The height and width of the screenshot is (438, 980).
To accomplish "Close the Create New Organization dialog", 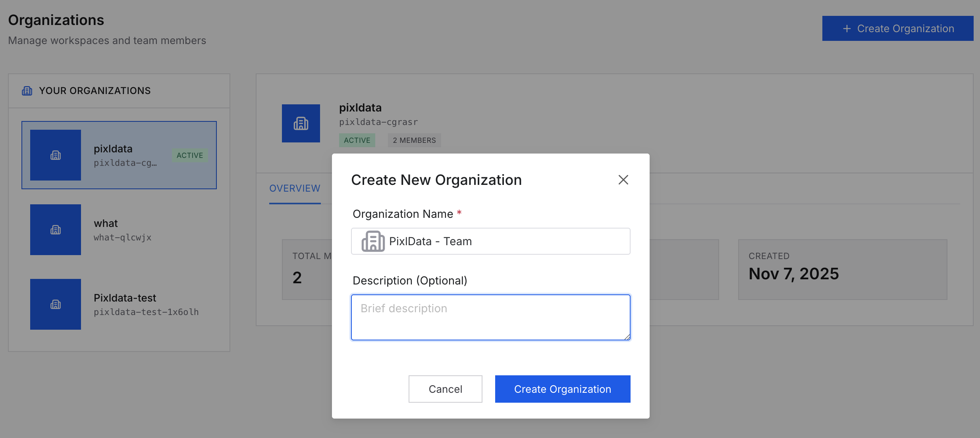I will pyautogui.click(x=623, y=180).
